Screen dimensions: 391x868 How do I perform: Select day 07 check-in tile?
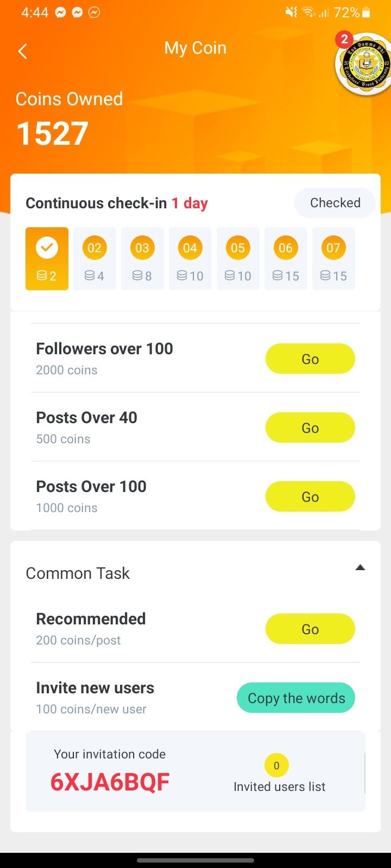pyautogui.click(x=333, y=259)
